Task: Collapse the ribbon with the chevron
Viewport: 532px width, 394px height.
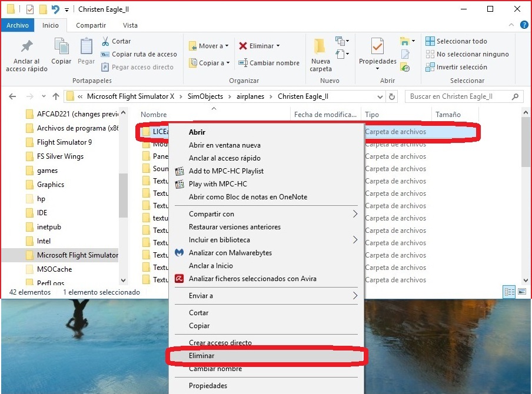Action: [511, 25]
